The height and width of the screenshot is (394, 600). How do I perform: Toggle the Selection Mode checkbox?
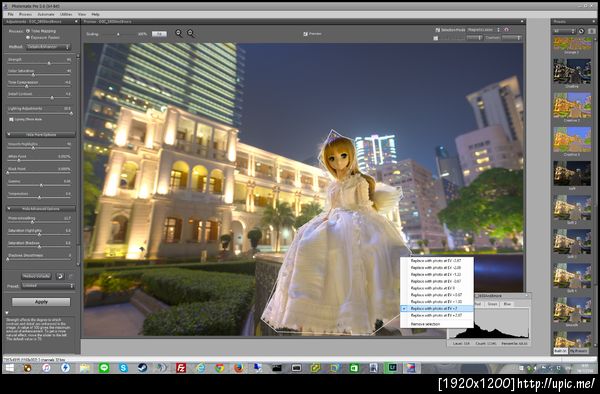tap(437, 29)
